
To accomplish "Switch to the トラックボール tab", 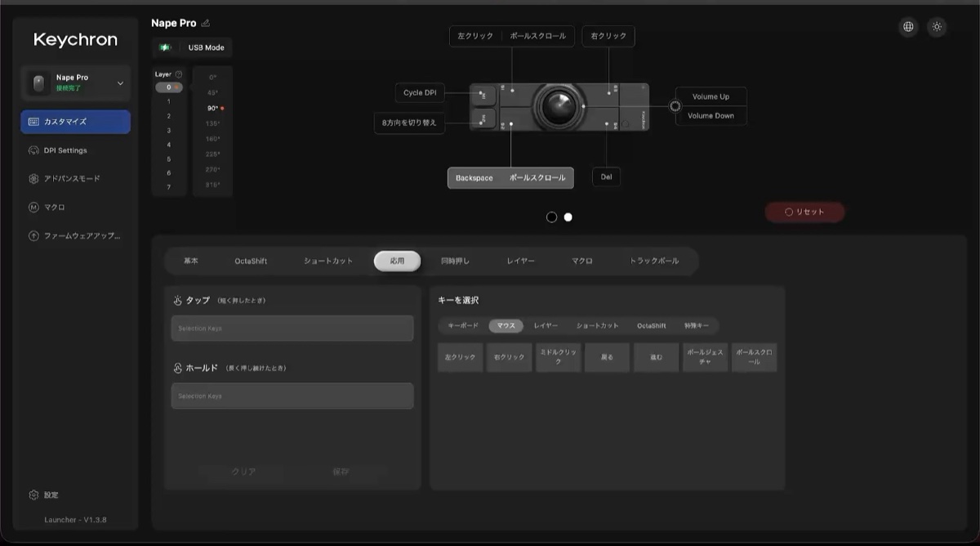I will click(x=654, y=261).
